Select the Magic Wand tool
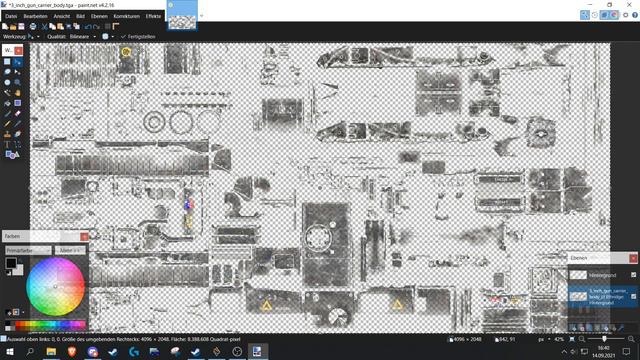 (7, 93)
